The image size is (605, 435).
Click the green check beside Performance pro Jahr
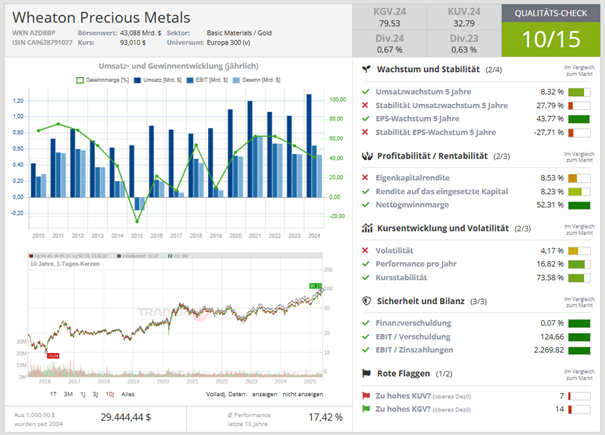[x=365, y=264]
